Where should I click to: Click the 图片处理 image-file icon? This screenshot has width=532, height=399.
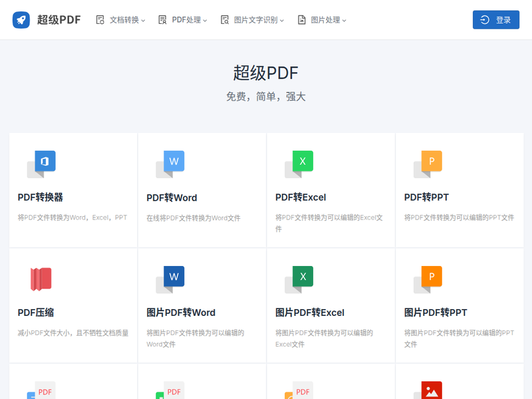[x=302, y=20]
